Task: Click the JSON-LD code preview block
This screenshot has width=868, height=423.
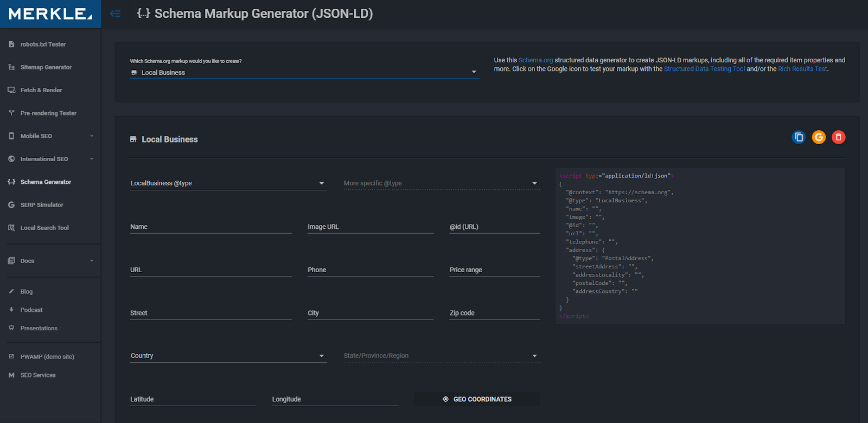Action: 700,246
